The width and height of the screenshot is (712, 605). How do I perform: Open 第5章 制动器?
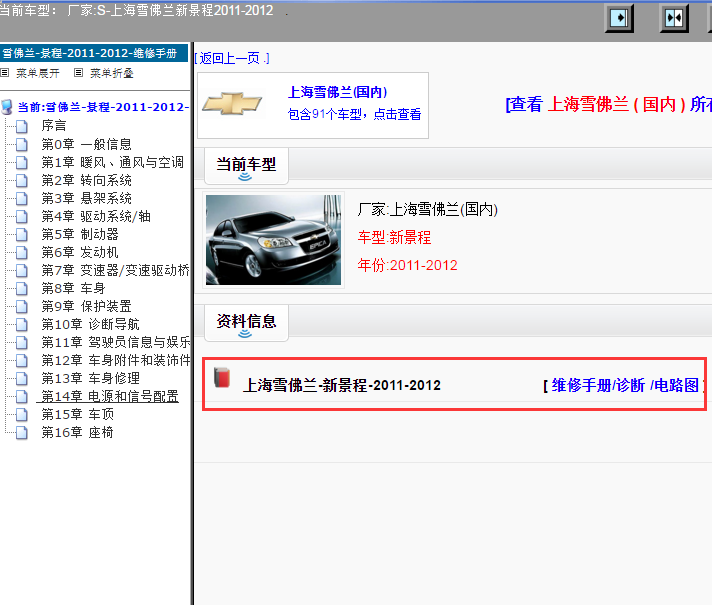tap(80, 234)
